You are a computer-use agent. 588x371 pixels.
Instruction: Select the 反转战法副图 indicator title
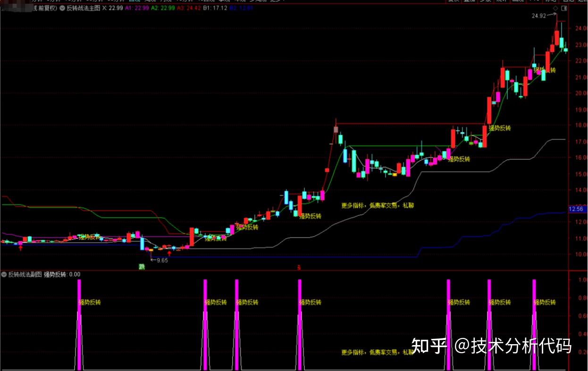point(25,274)
